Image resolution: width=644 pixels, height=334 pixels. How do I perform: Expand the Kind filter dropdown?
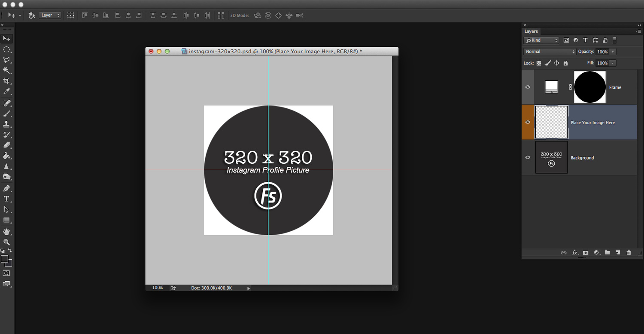click(x=541, y=40)
